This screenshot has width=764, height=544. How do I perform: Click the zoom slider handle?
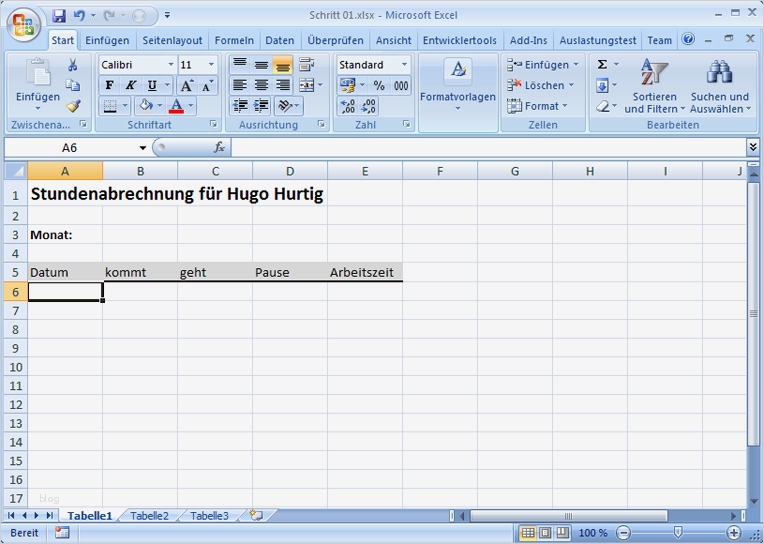click(x=677, y=532)
